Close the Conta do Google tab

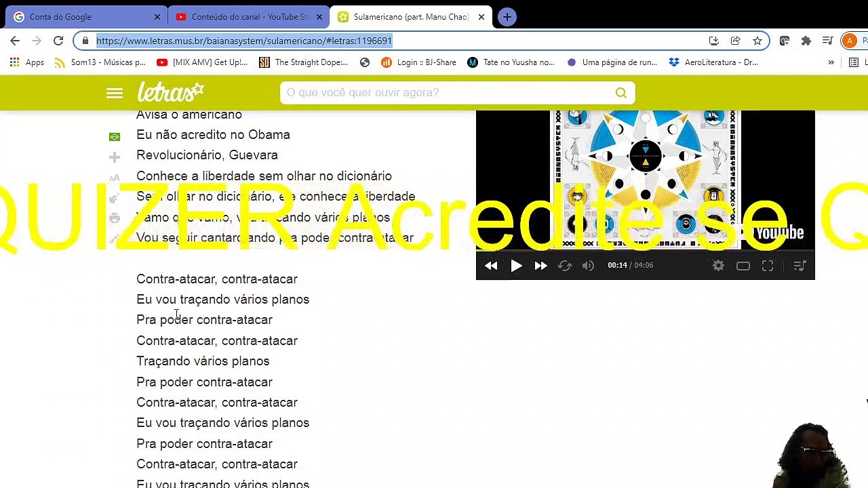point(157,17)
